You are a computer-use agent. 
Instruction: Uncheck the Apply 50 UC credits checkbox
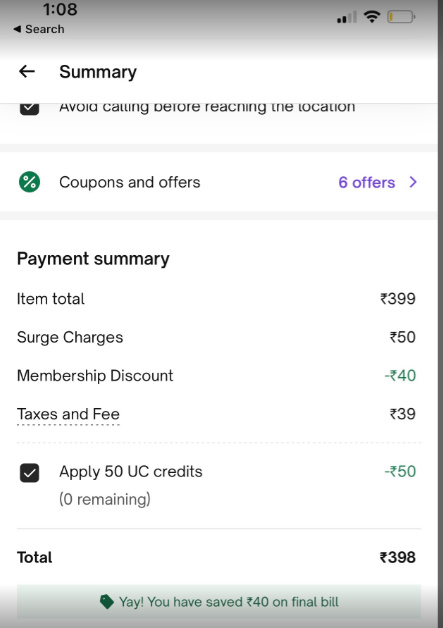click(x=30, y=473)
